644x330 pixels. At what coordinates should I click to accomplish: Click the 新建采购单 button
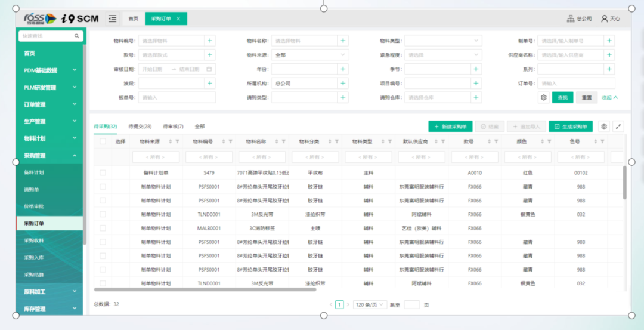(x=450, y=127)
